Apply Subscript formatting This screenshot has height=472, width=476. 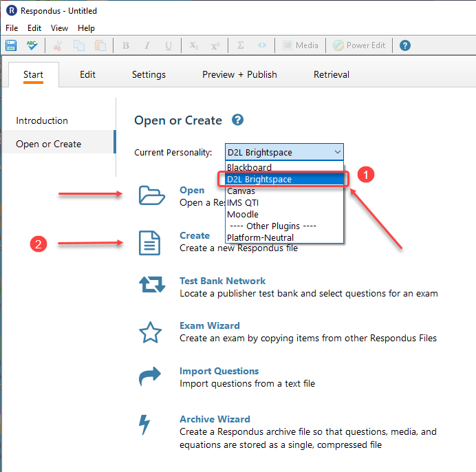click(194, 45)
